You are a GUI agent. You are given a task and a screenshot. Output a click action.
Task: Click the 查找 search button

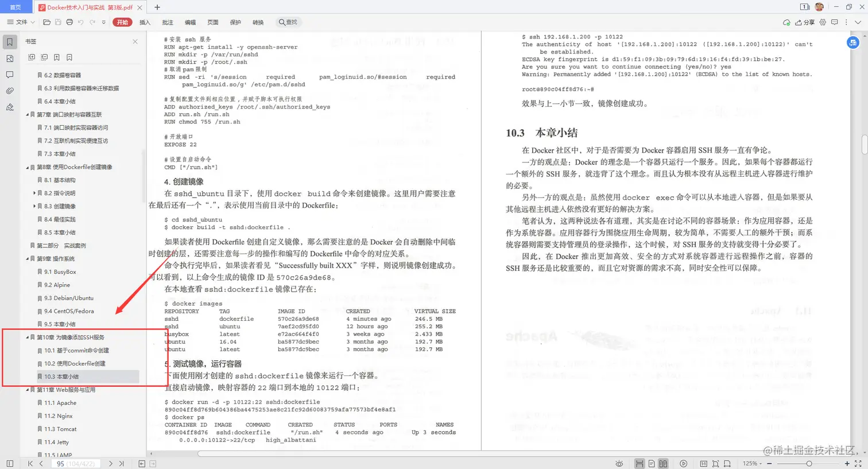[x=288, y=22]
